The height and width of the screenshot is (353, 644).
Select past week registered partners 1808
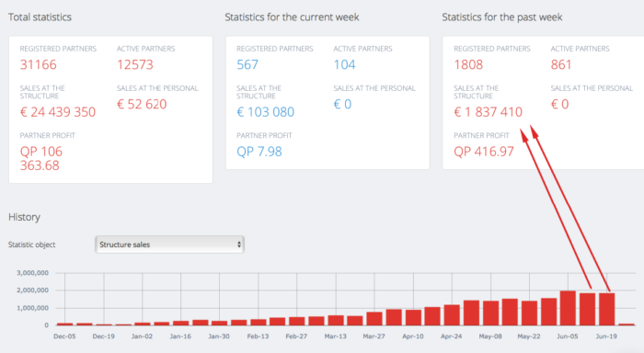pos(468,65)
